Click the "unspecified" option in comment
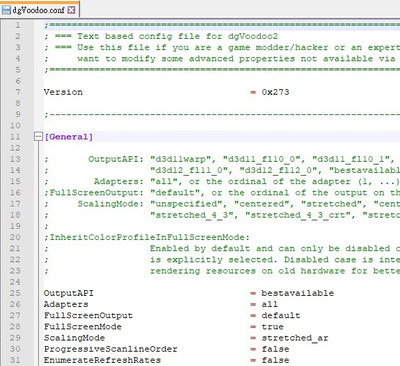Screen dimensions: 400x366 click(x=186, y=204)
